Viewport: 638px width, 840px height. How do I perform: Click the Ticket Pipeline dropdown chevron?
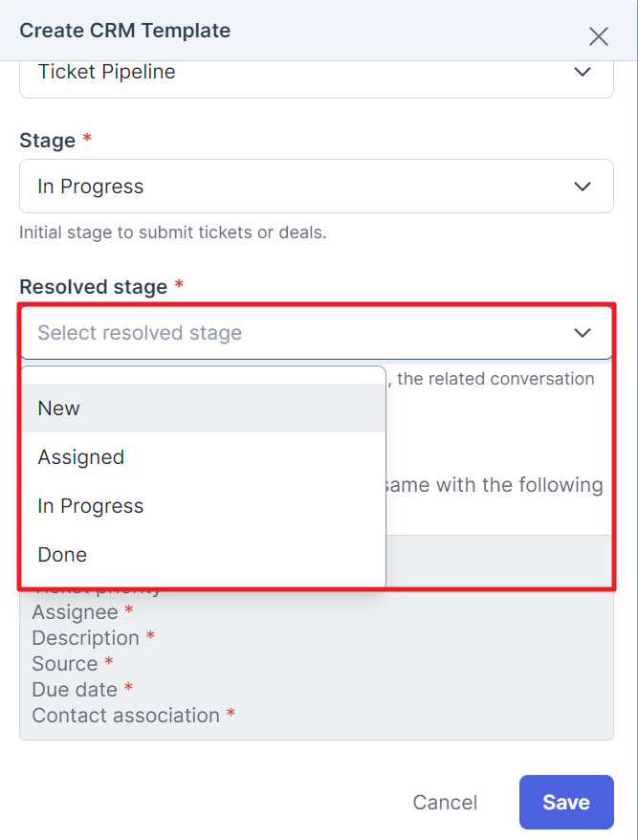click(x=583, y=72)
